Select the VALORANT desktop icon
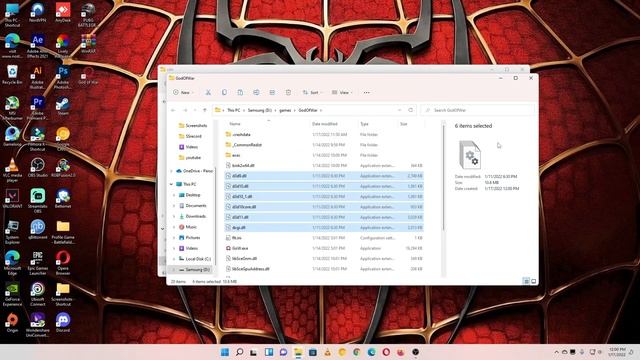The height and width of the screenshot is (360, 640). coord(12,199)
